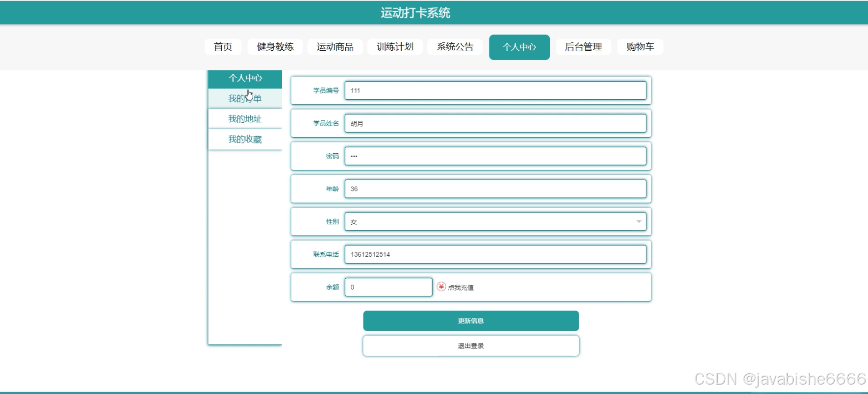This screenshot has height=394, width=868.
Task: Go to 首页 tab
Action: click(x=223, y=47)
